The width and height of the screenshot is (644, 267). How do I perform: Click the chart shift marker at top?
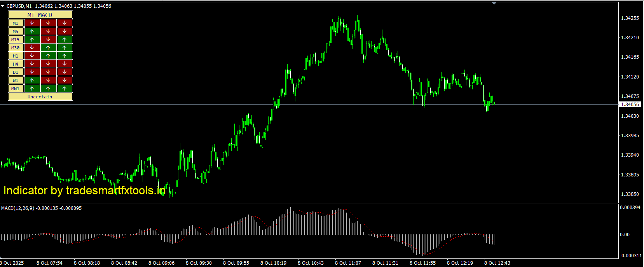[x=494, y=3]
